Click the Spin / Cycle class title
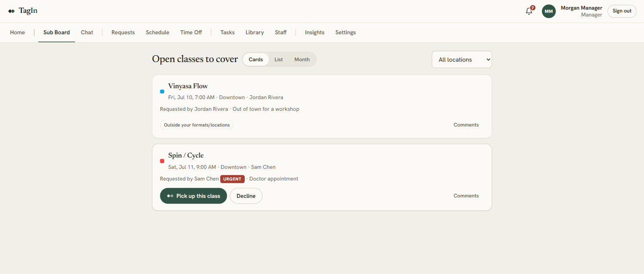Screen dimensions: 644x274 [186, 155]
